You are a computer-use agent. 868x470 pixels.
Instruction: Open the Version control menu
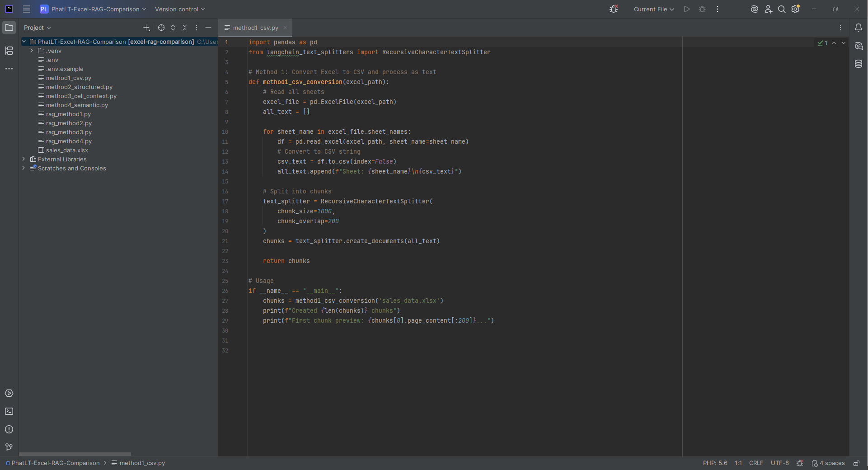[179, 9]
